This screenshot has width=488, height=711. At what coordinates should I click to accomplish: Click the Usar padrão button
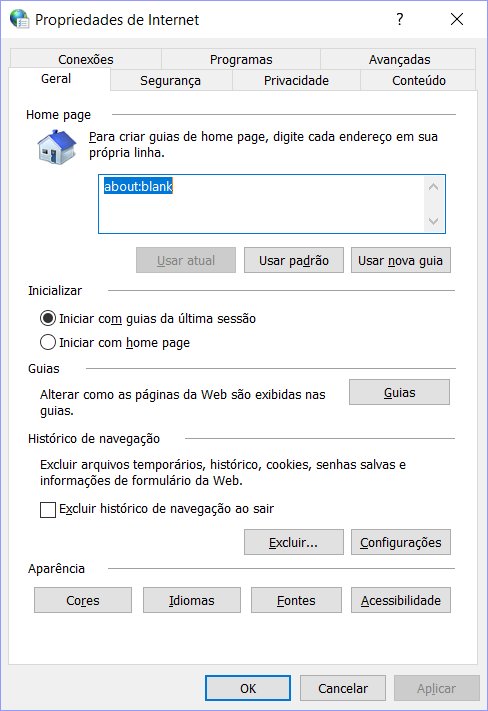(x=294, y=260)
